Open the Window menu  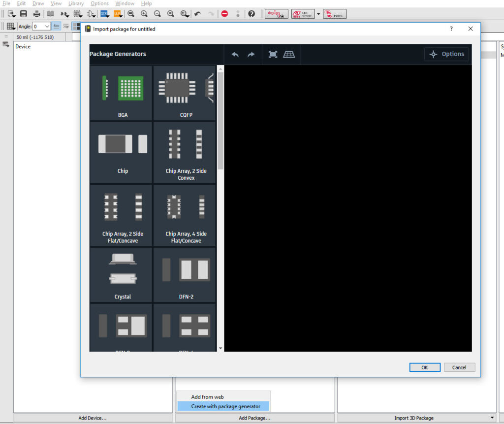125,3
